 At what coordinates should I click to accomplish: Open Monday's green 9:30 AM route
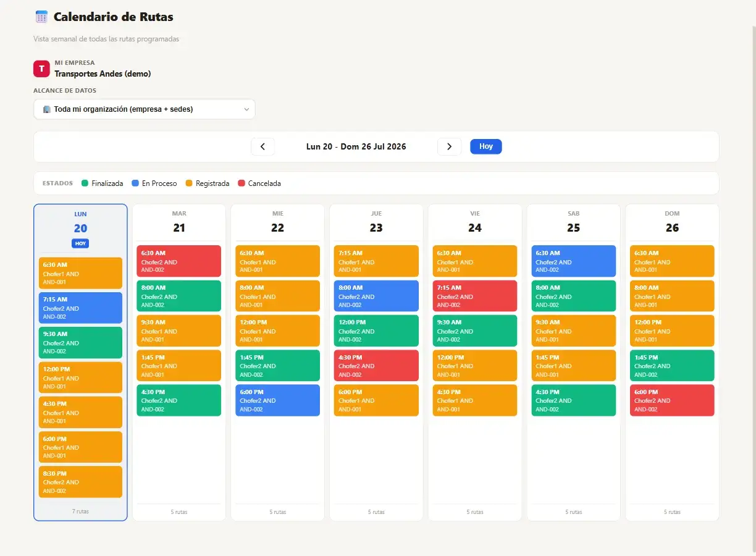(80, 343)
